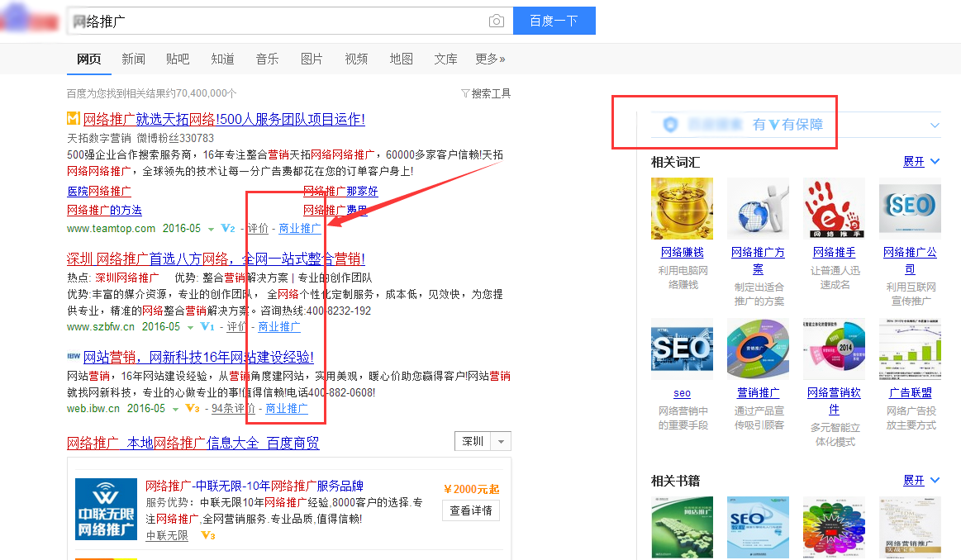Expand dropdown arrow next to web.ibw.cn

click(x=175, y=410)
